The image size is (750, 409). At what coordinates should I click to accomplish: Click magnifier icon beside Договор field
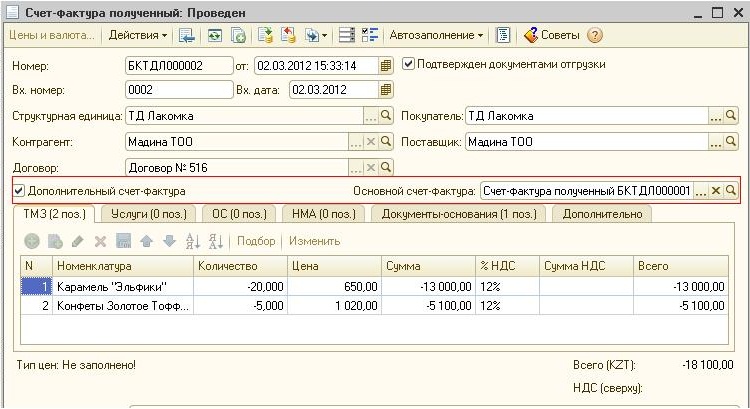[x=386, y=168]
